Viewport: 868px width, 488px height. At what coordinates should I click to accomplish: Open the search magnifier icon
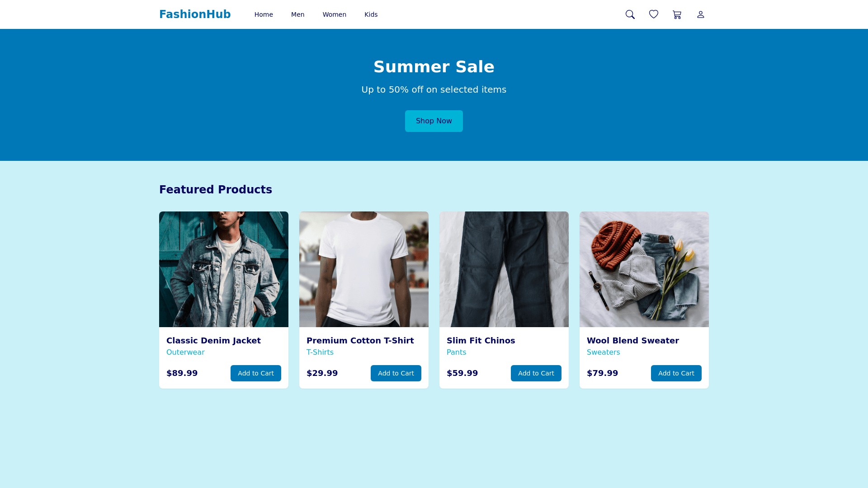[630, 14]
